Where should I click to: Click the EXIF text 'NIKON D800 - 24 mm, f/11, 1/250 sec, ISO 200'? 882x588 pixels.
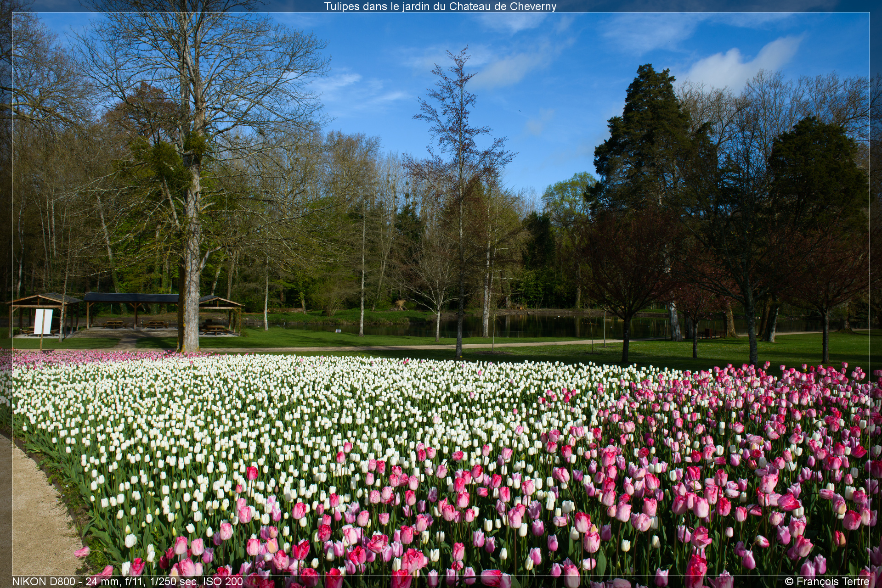coord(127,582)
